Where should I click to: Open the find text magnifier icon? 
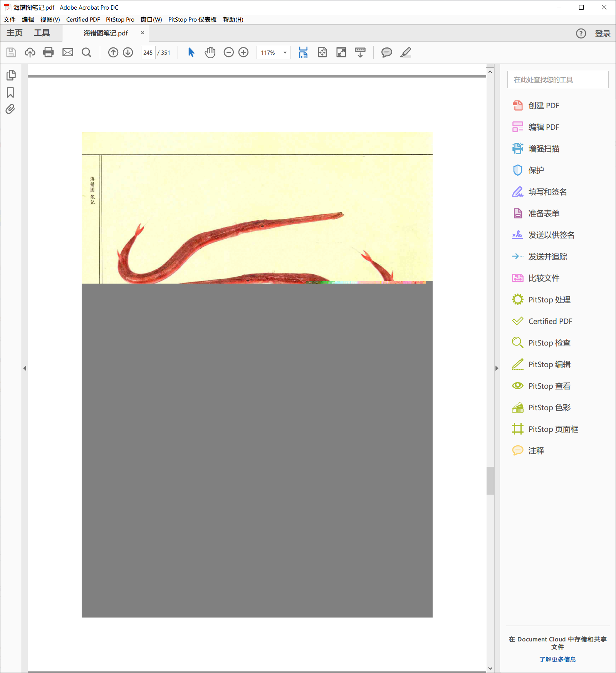point(87,52)
